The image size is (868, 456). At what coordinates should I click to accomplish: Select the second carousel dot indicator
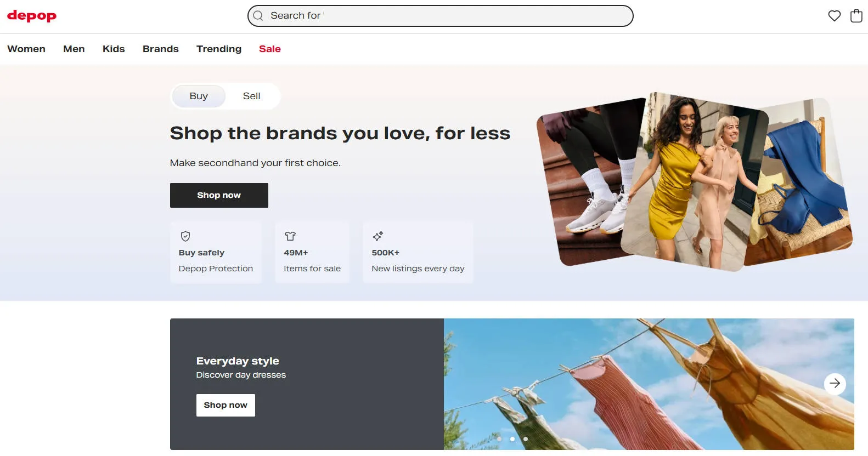coord(512,439)
